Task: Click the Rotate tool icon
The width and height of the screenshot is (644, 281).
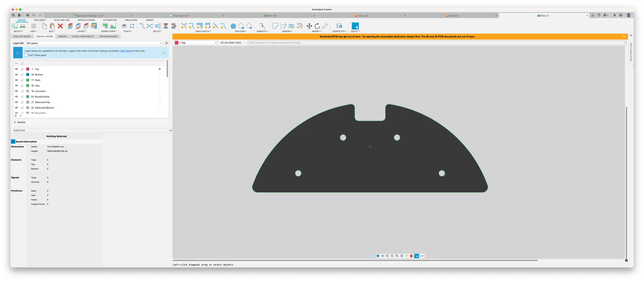Action: click(317, 26)
